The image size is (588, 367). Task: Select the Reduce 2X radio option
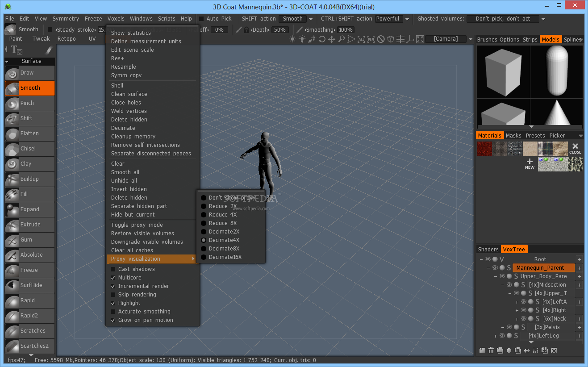pyautogui.click(x=204, y=206)
